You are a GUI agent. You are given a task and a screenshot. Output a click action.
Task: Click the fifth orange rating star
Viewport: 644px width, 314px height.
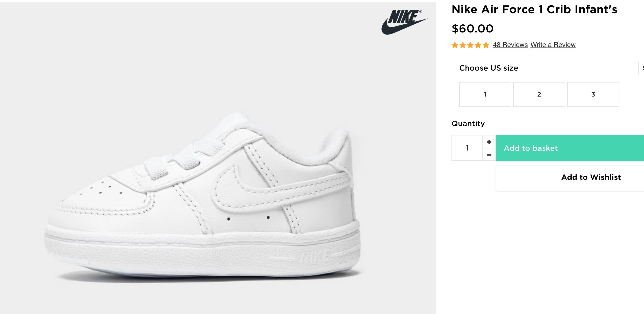(486, 45)
